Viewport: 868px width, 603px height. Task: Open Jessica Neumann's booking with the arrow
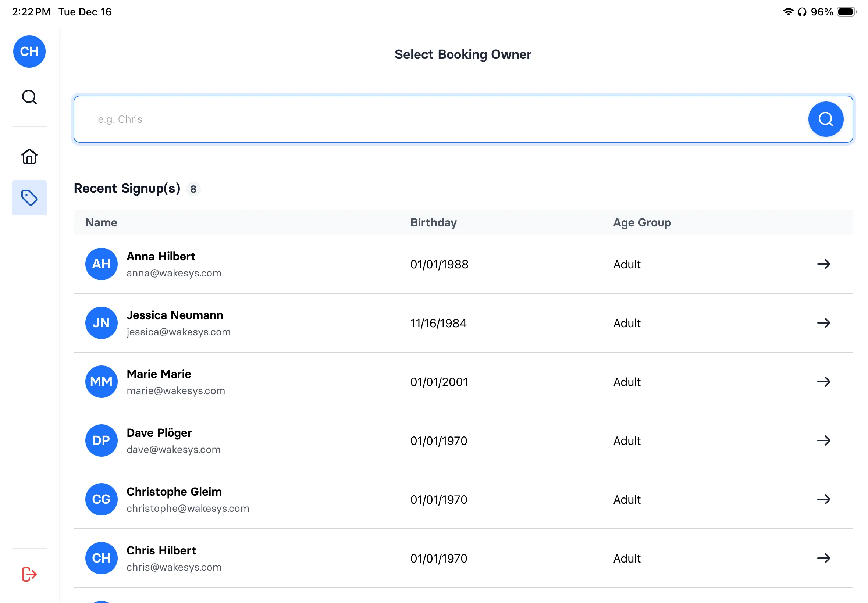pyautogui.click(x=825, y=323)
